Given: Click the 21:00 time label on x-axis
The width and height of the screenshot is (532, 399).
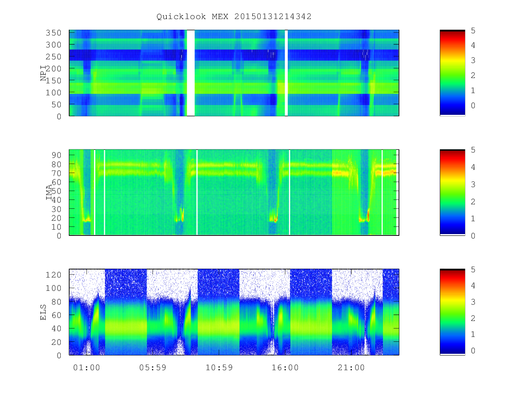Looking at the screenshot, I should point(351,368).
